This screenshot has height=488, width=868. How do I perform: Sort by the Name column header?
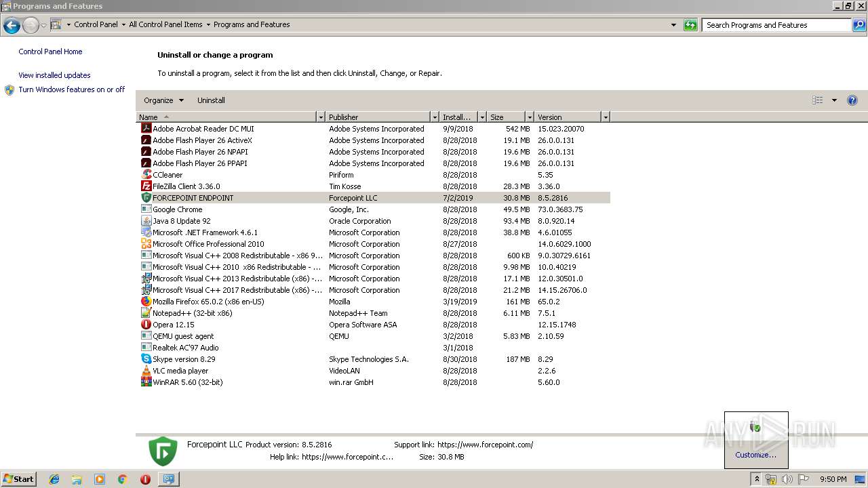point(226,117)
